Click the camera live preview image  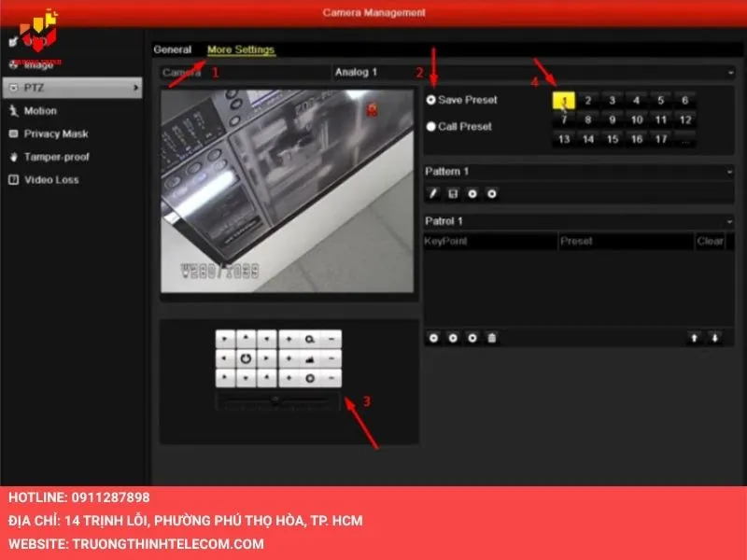tap(287, 191)
